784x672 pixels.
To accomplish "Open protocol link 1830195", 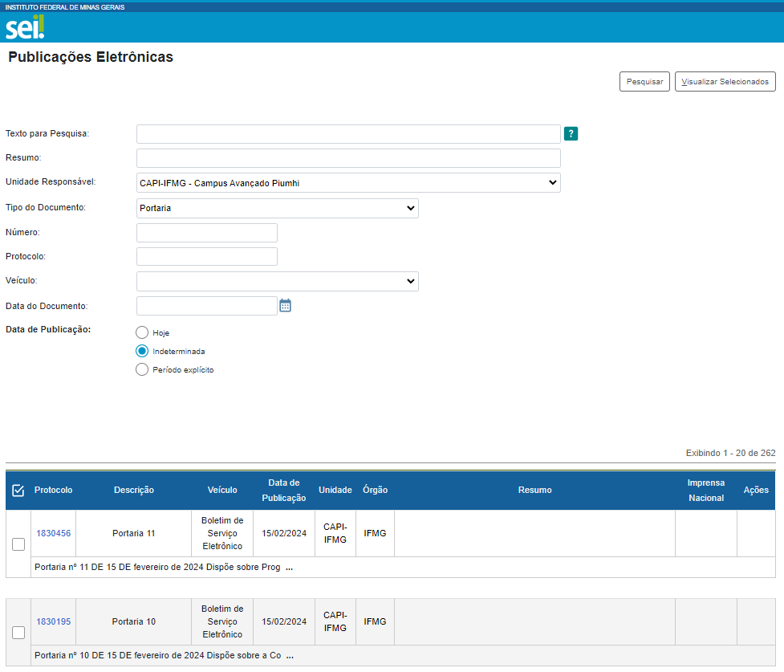I will (x=53, y=621).
